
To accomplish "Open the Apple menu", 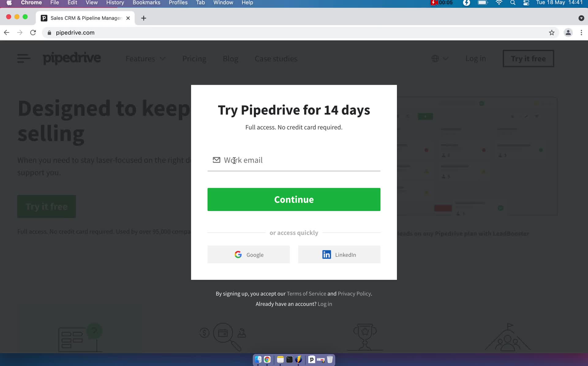I will click(9, 3).
